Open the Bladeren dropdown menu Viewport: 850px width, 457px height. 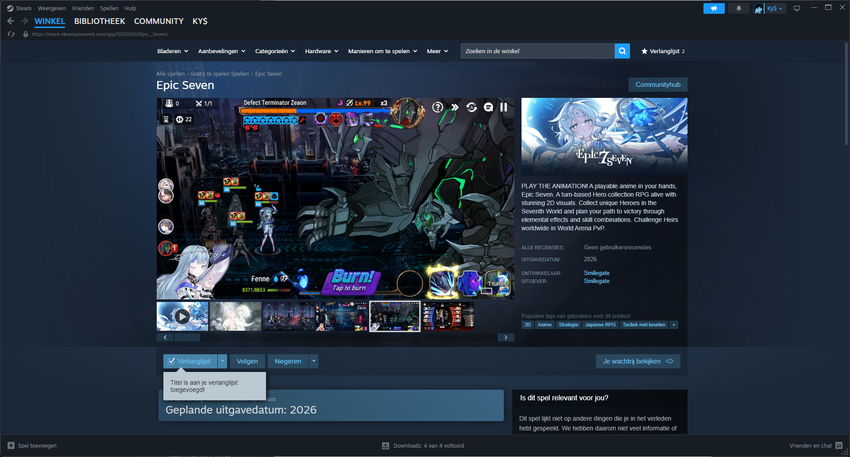[172, 51]
